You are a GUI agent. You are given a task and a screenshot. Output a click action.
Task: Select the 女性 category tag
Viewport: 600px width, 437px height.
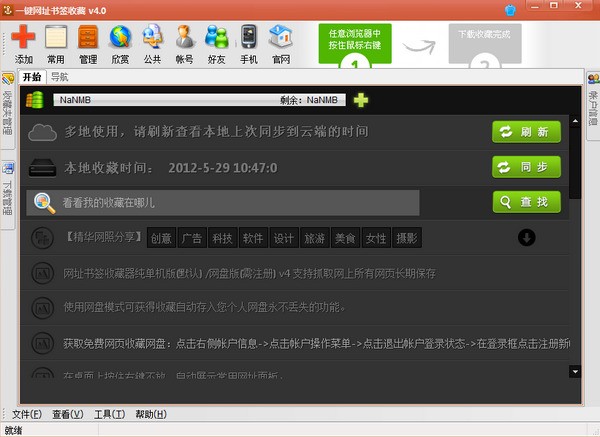376,238
